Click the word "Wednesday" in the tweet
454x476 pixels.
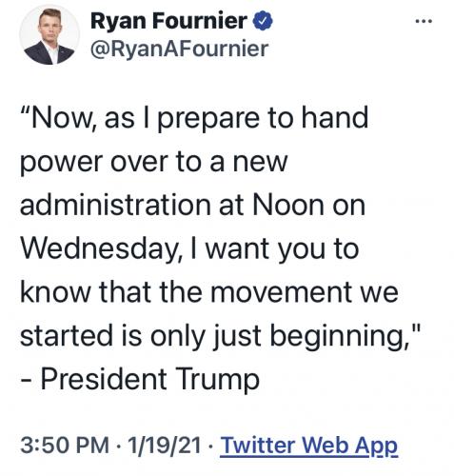[x=102, y=248]
